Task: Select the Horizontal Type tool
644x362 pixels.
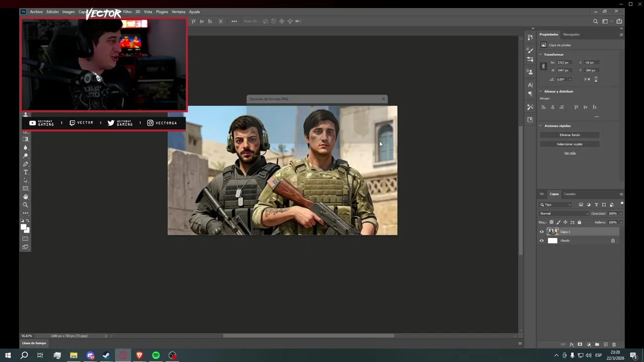Action: pyautogui.click(x=26, y=172)
